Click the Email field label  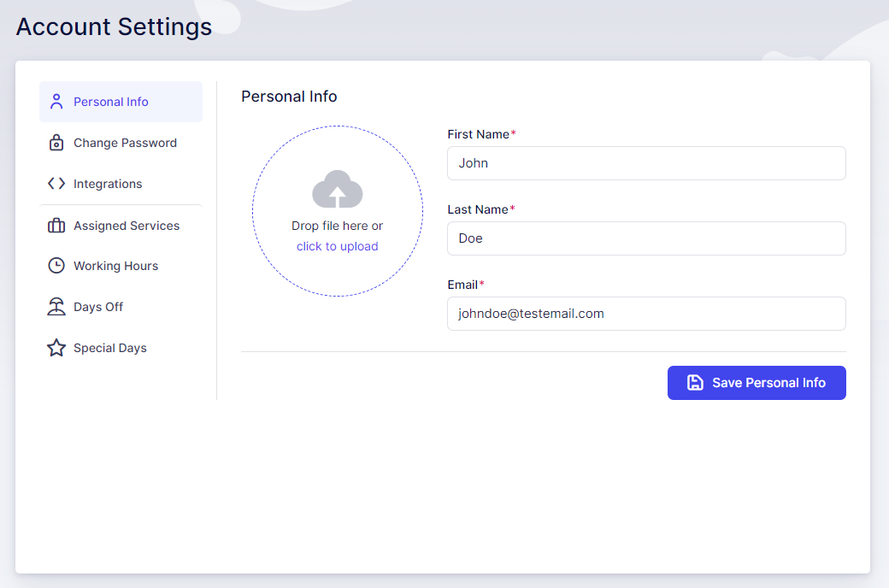[462, 285]
